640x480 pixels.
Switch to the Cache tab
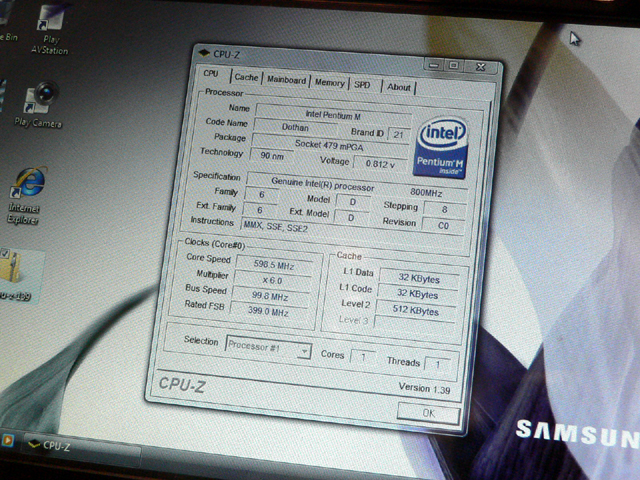coord(246,78)
